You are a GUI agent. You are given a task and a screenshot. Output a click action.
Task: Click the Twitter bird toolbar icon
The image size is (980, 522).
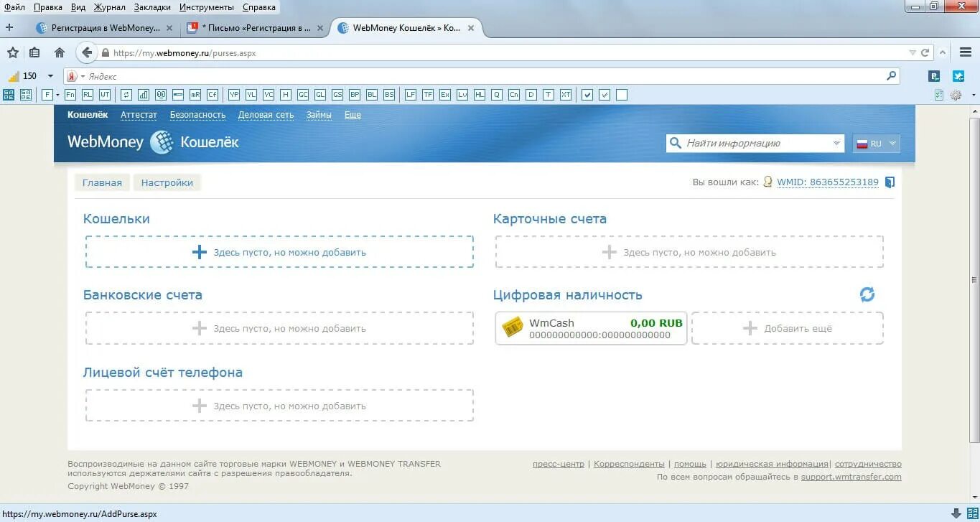coord(958,76)
